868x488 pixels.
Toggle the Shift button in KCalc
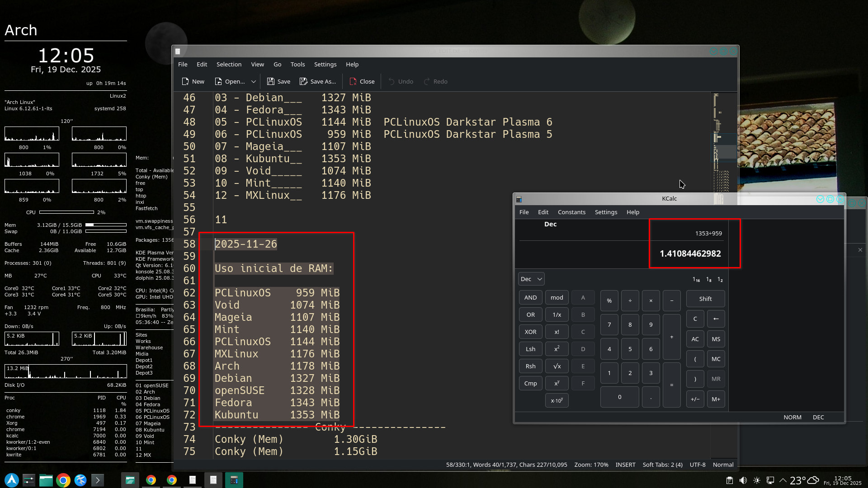[705, 299]
